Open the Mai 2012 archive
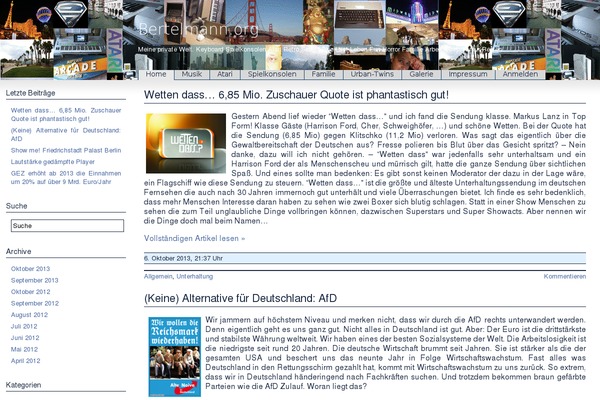The height and width of the screenshot is (400, 600). click(24, 349)
